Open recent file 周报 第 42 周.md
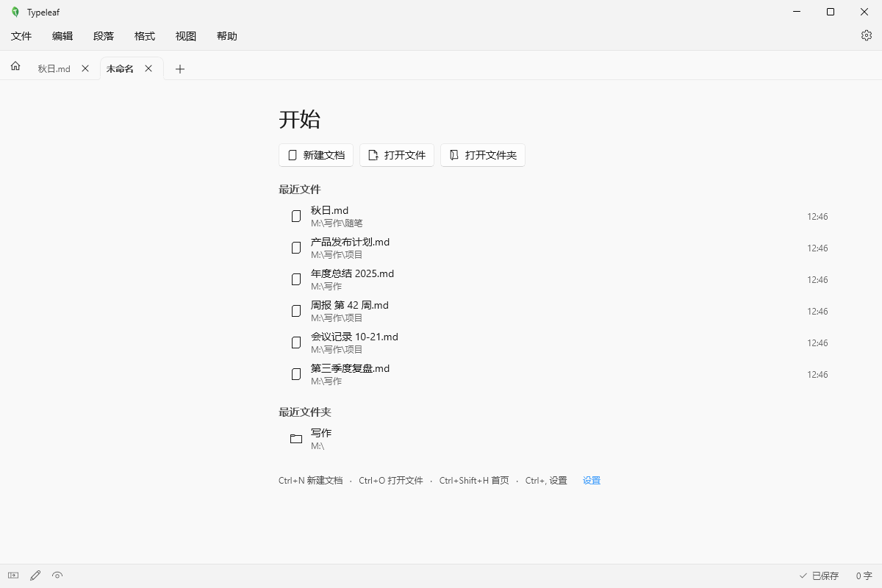882x588 pixels. [x=559, y=311]
